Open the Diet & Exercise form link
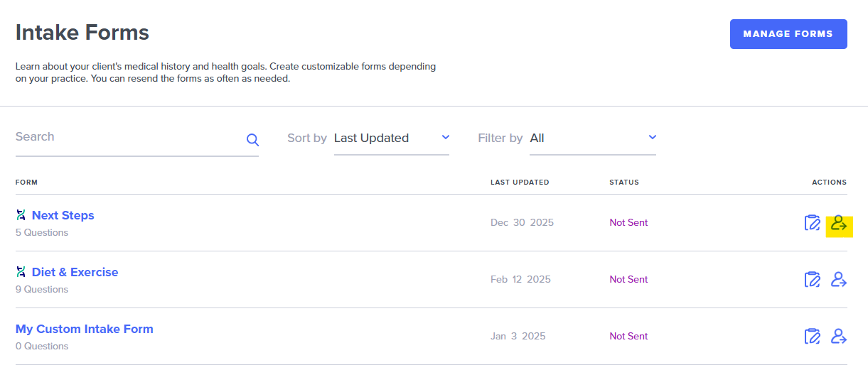The image size is (868, 370). coord(75,272)
